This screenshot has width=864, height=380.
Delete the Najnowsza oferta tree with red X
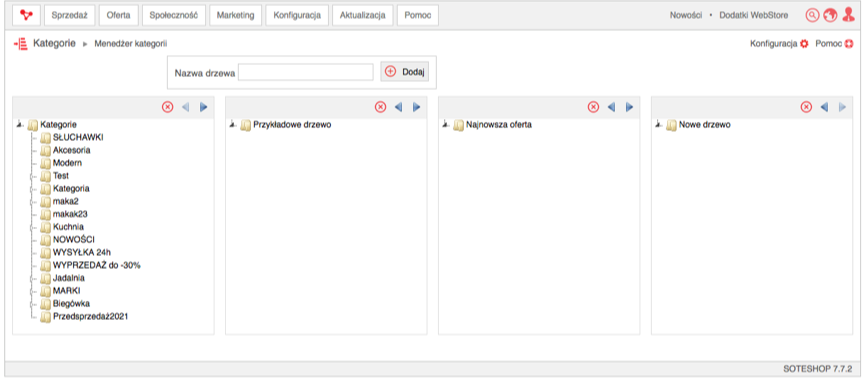tap(593, 107)
